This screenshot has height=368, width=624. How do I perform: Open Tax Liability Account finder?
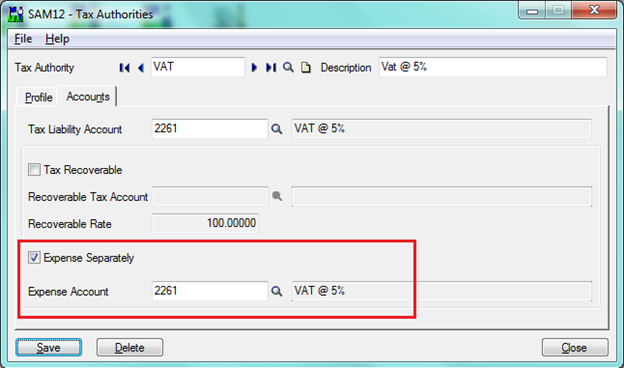tap(277, 129)
